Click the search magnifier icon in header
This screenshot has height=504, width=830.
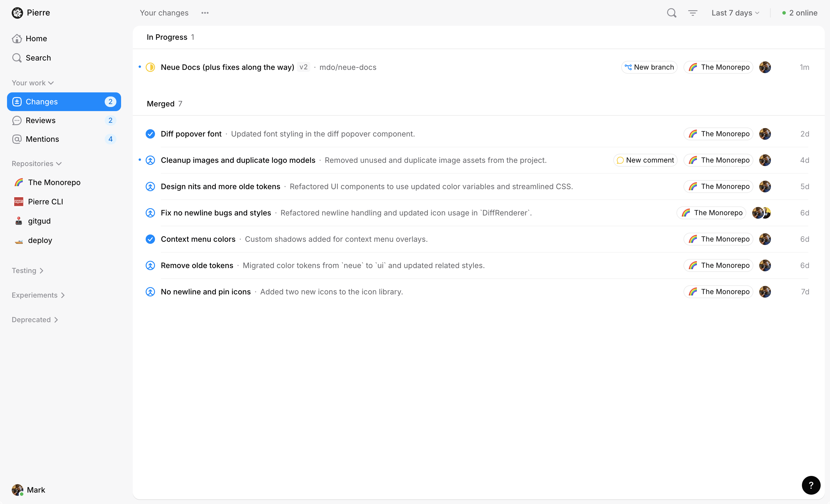(671, 13)
